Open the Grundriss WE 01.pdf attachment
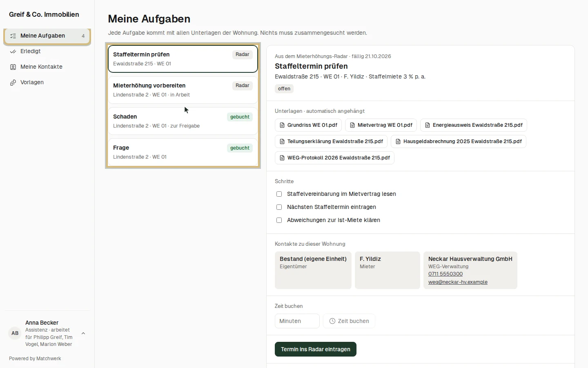The height and width of the screenshot is (368, 588). coord(308,125)
